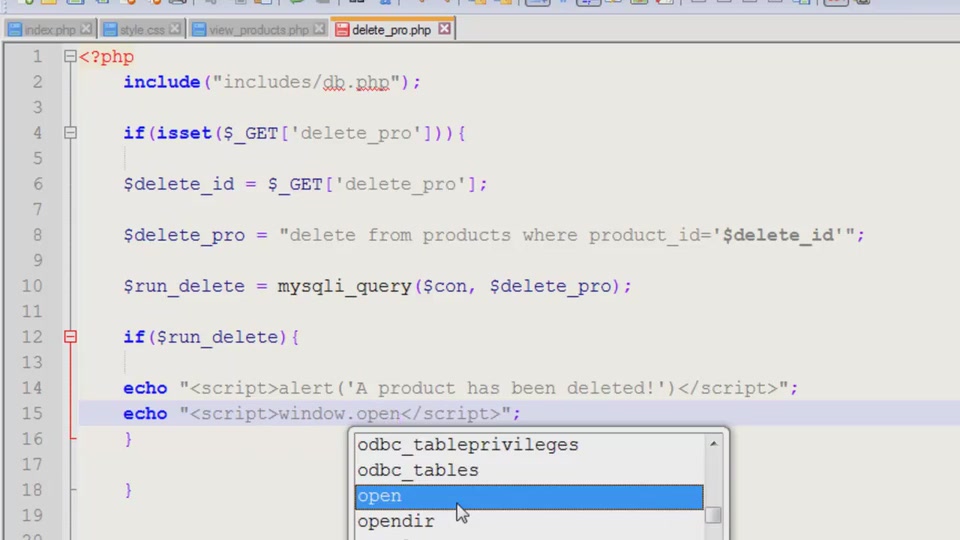This screenshot has height=540, width=960.
Task: Click line number 14 in the margin
Action: click(x=32, y=388)
